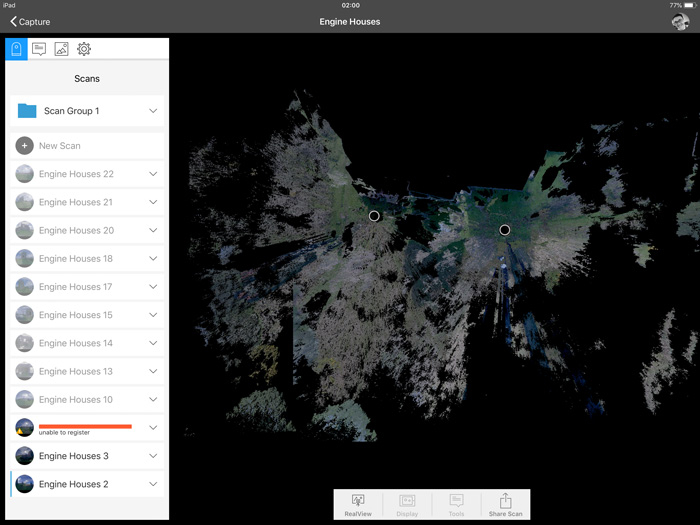The width and height of the screenshot is (700, 525).
Task: Go back to Capture
Action: [30, 21]
